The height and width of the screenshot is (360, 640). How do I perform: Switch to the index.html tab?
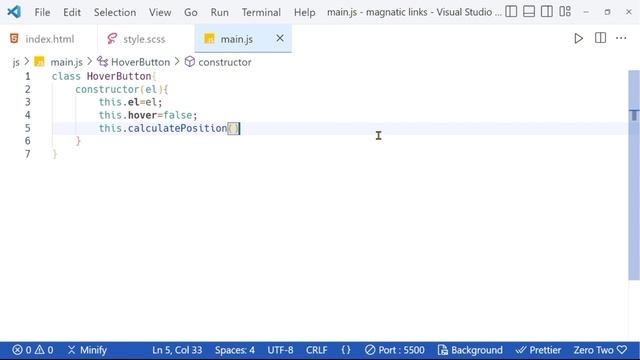[49, 39]
